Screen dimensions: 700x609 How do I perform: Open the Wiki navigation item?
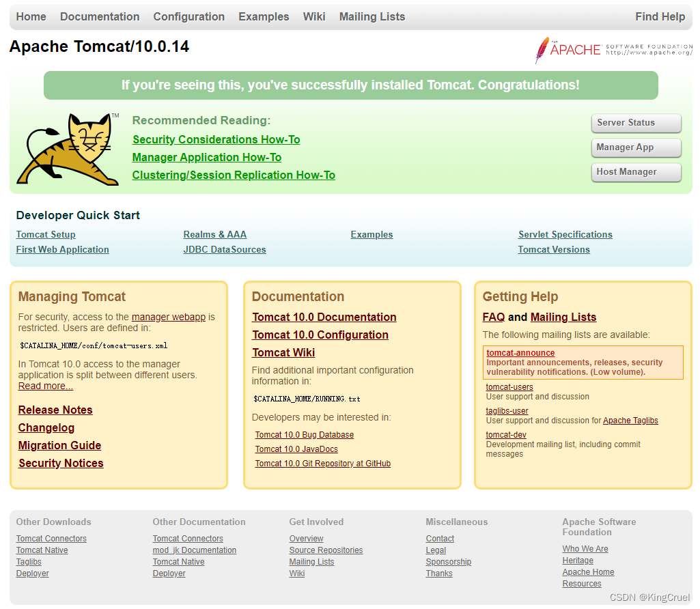(x=314, y=16)
